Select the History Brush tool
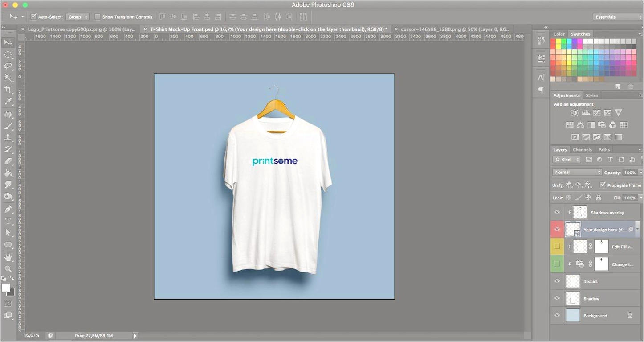The height and width of the screenshot is (342, 644). (8, 149)
